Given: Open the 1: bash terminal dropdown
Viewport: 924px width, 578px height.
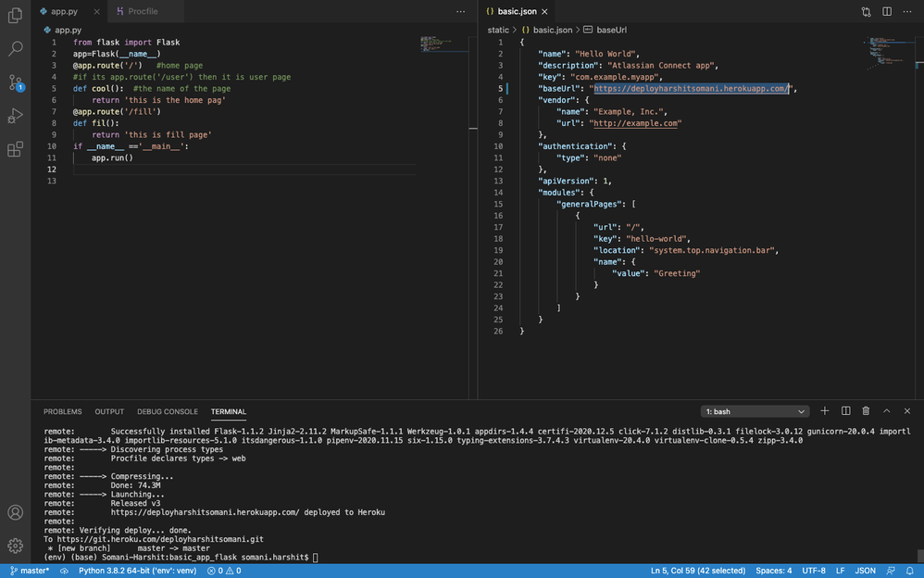Looking at the screenshot, I should 755,410.
